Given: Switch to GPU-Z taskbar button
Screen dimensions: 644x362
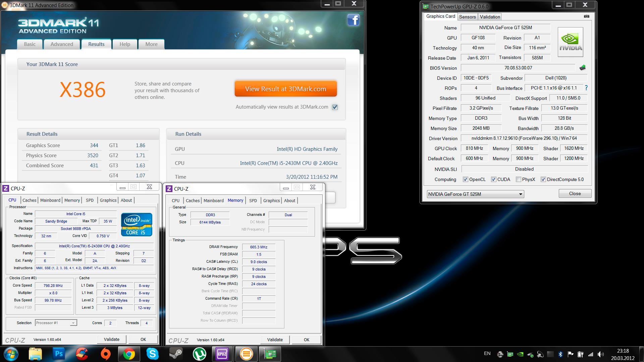Looking at the screenshot, I should tap(270, 354).
